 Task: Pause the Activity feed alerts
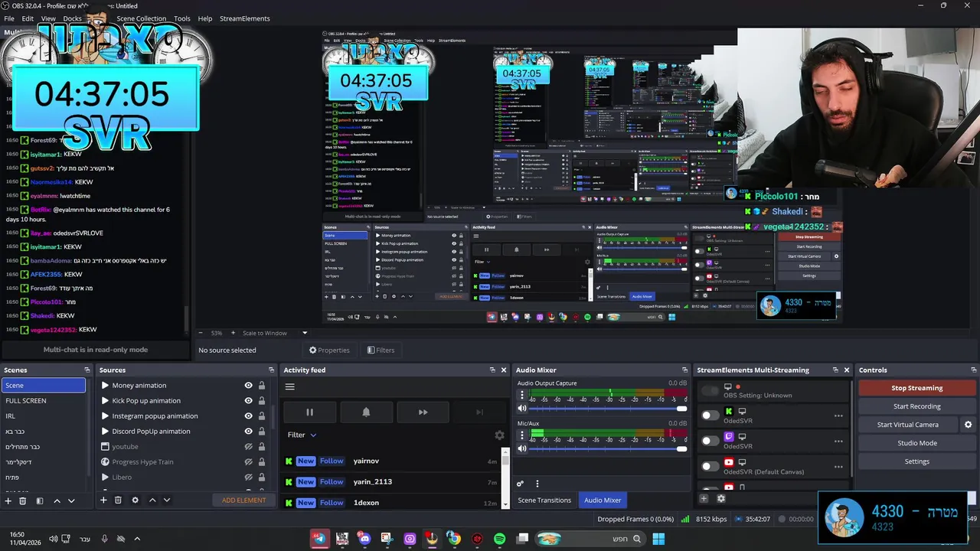pos(309,412)
